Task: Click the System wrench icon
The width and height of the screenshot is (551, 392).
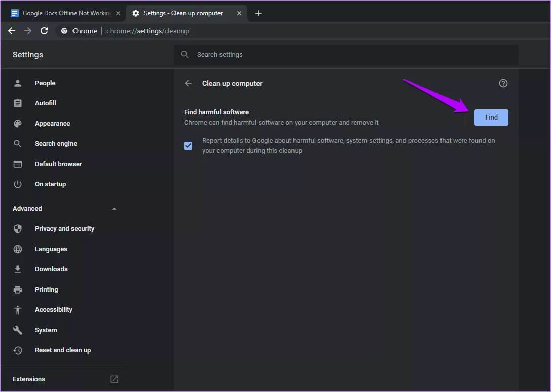Action: (x=18, y=330)
